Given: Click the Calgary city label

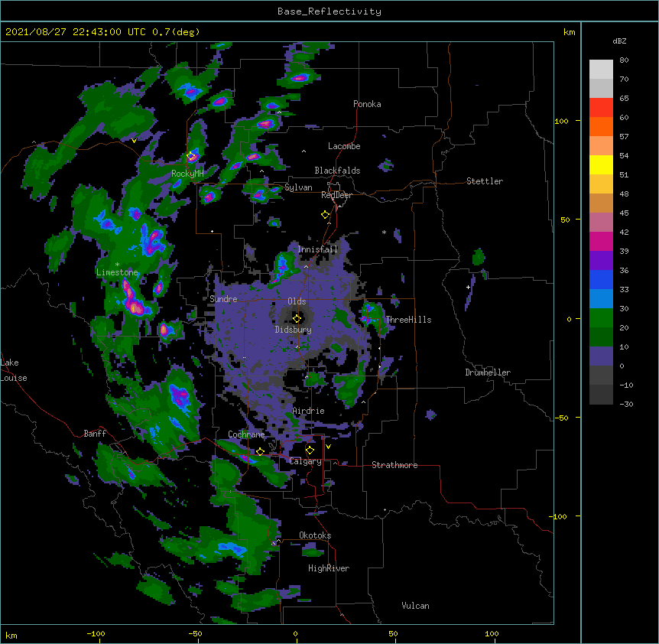Looking at the screenshot, I should 305,461.
